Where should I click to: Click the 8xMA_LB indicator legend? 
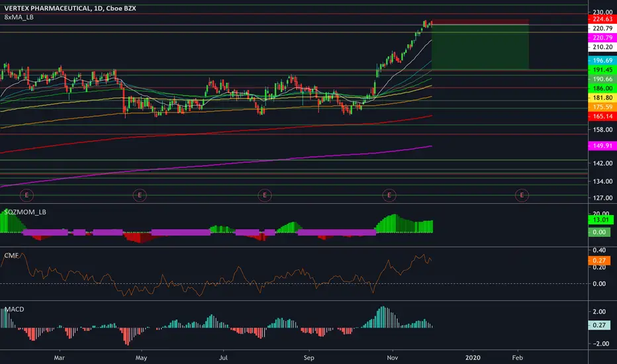pyautogui.click(x=19, y=17)
